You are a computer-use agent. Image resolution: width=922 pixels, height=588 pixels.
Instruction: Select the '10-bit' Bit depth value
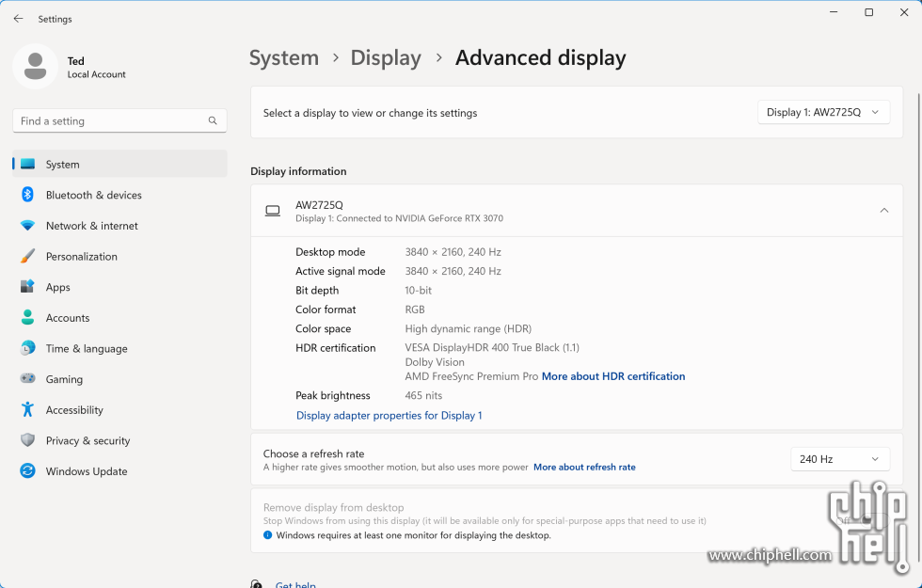[418, 290]
